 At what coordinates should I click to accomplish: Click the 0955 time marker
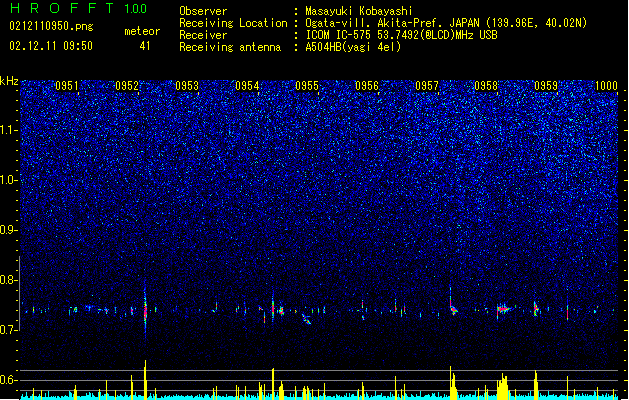[307, 86]
